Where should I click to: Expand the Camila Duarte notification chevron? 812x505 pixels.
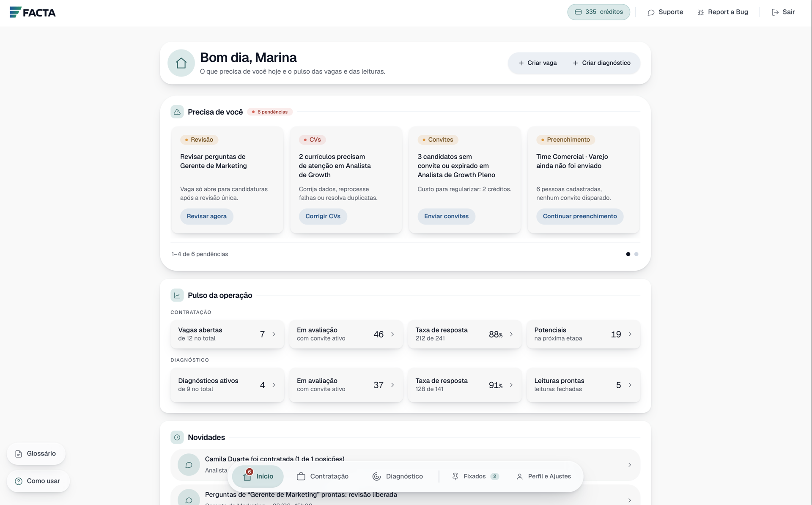[x=630, y=465]
